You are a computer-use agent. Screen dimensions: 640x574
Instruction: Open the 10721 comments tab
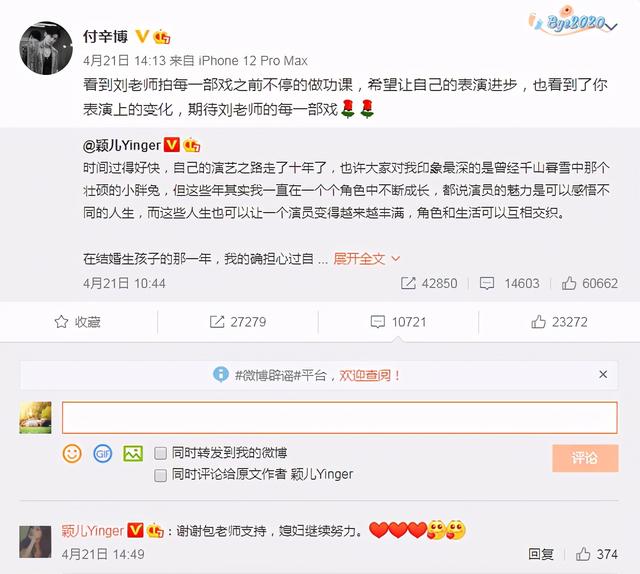398,322
